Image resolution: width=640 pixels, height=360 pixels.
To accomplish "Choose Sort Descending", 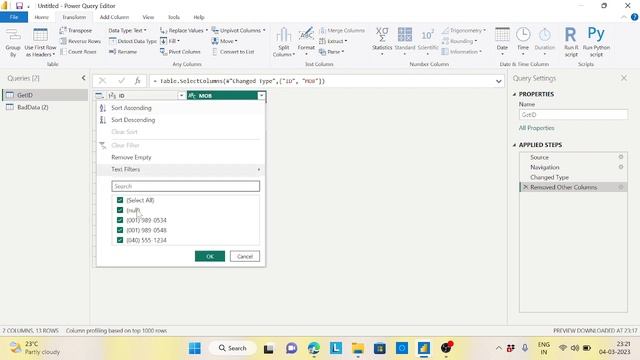I will 133,120.
